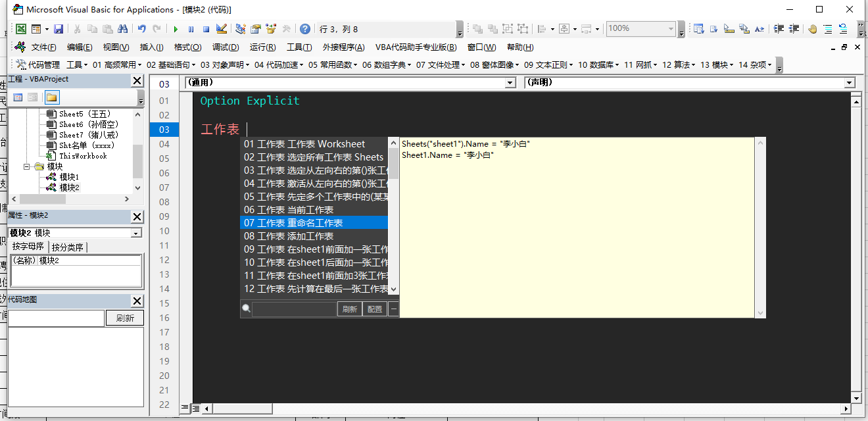Open the 100% zoom dropdown
Image resolution: width=868 pixels, height=421 pixels.
tap(671, 28)
